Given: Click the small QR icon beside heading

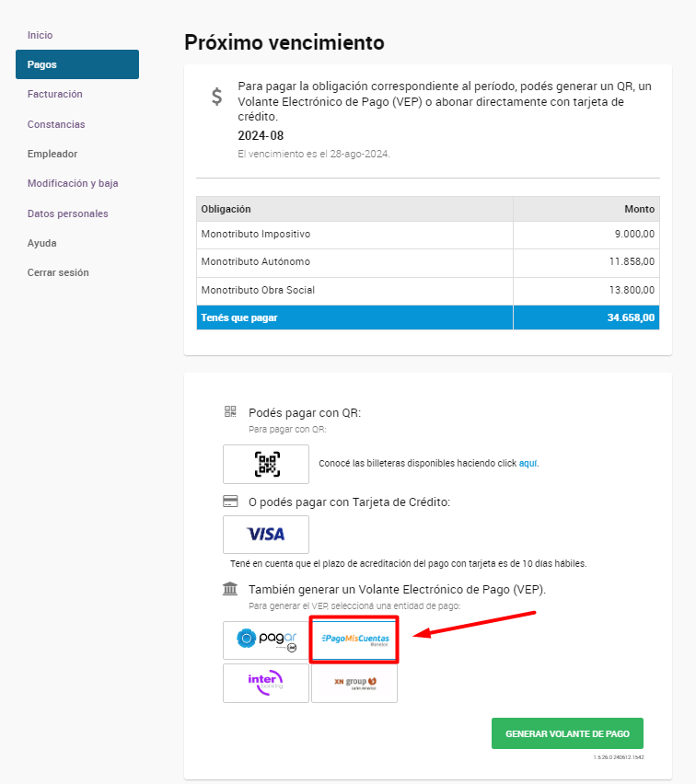Looking at the screenshot, I should 230,411.
